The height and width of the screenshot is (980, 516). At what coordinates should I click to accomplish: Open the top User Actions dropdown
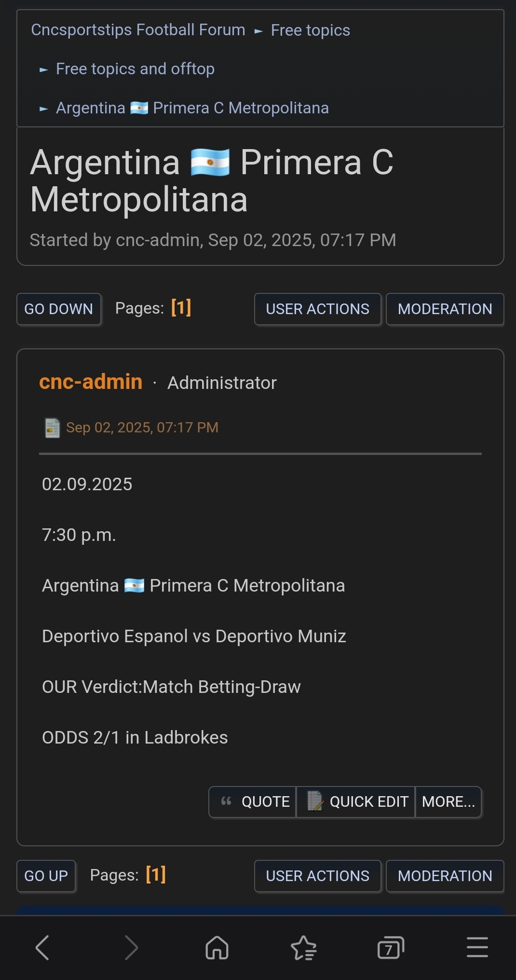pyautogui.click(x=317, y=309)
